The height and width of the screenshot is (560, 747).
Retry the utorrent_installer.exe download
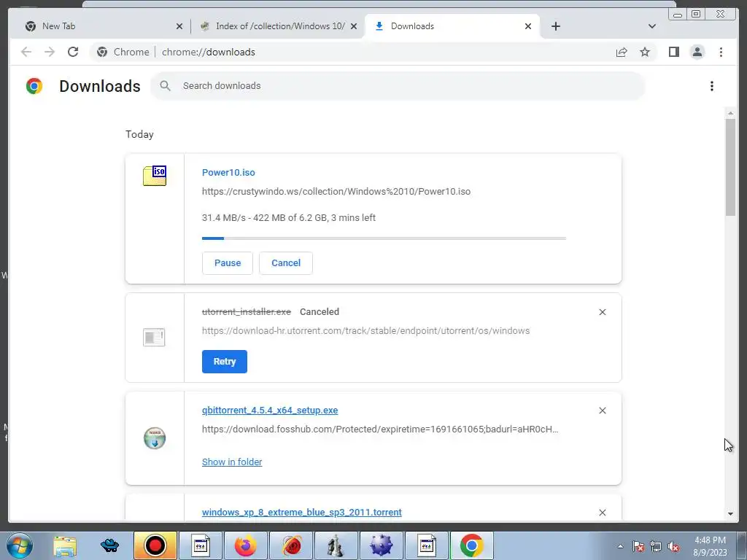[225, 362]
